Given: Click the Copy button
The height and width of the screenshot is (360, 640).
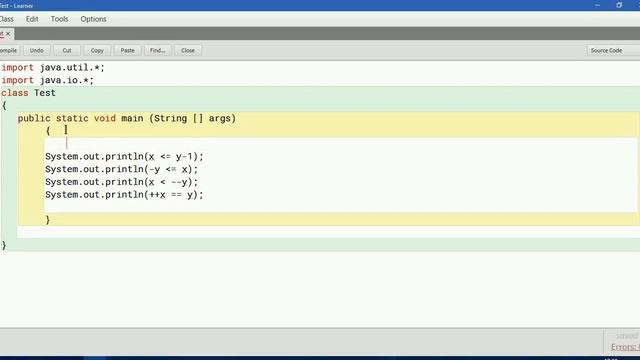Looking at the screenshot, I should 97,51.
